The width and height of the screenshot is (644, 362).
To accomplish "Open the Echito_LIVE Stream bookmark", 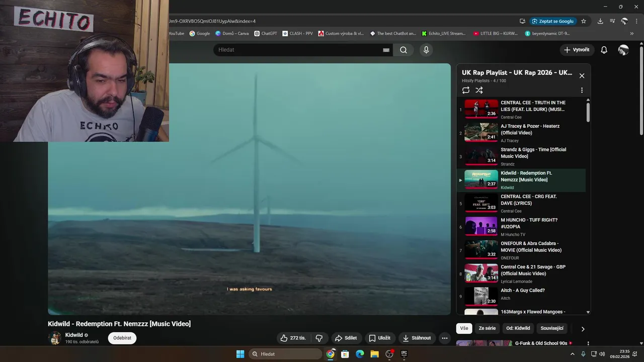I will pos(444,34).
